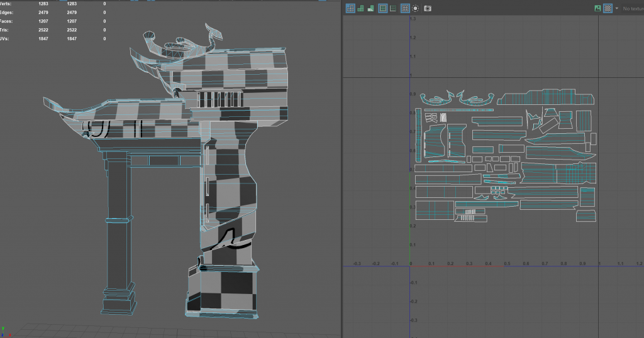
Task: Open the small arrow beside checker icon
Action: [x=616, y=8]
